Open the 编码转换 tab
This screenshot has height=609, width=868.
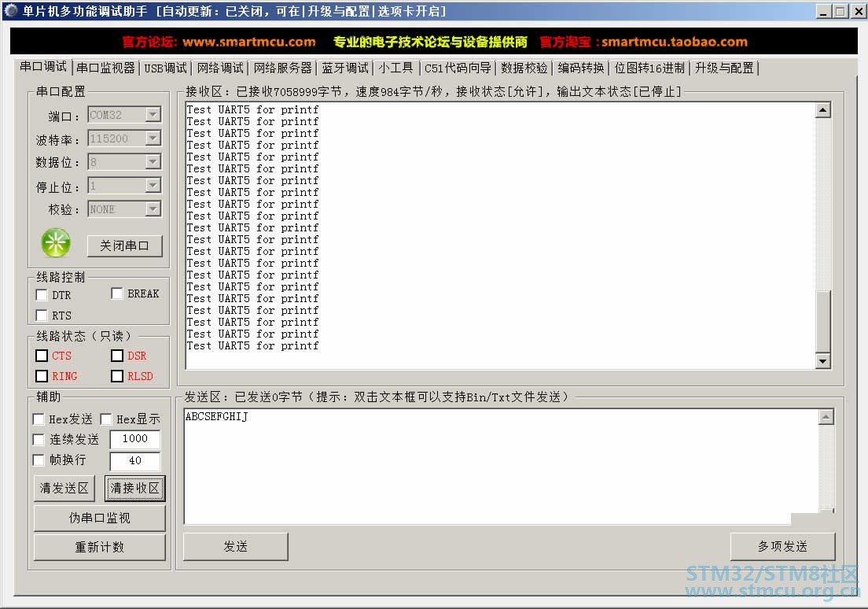(581, 68)
